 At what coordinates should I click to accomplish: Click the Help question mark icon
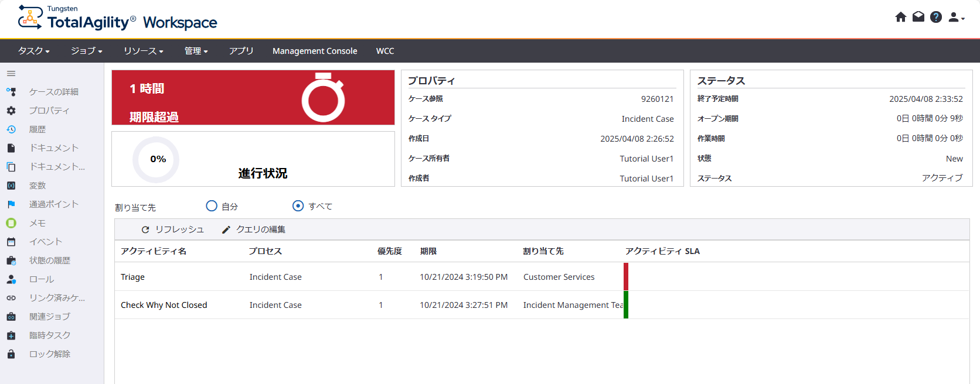click(x=936, y=17)
